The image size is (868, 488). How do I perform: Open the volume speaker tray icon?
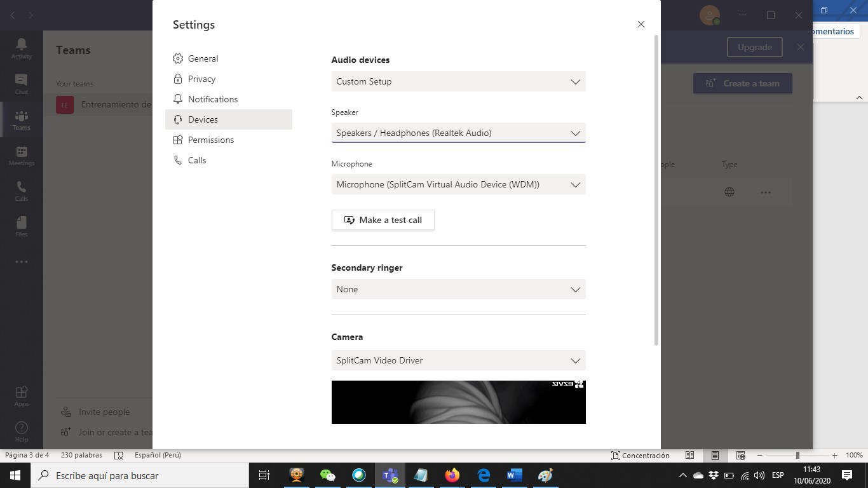pos(759,475)
